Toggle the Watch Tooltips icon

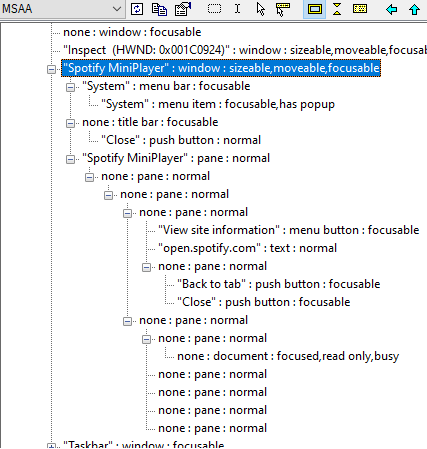[283, 9]
